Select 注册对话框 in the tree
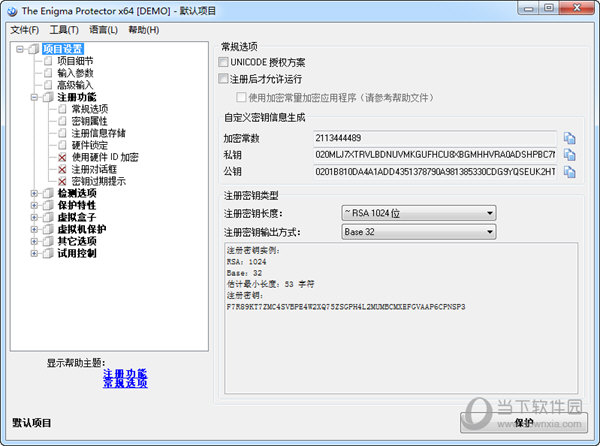The height and width of the screenshot is (446, 600). (x=94, y=169)
